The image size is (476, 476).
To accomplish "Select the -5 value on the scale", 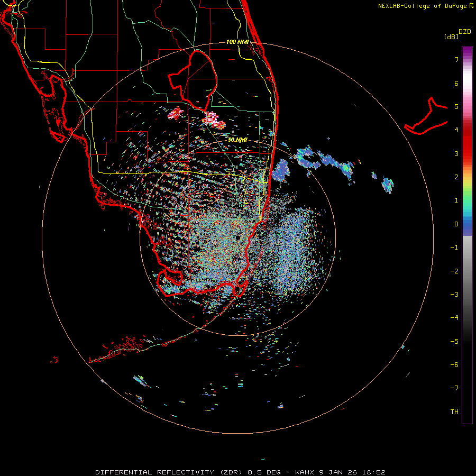I will click(454, 342).
